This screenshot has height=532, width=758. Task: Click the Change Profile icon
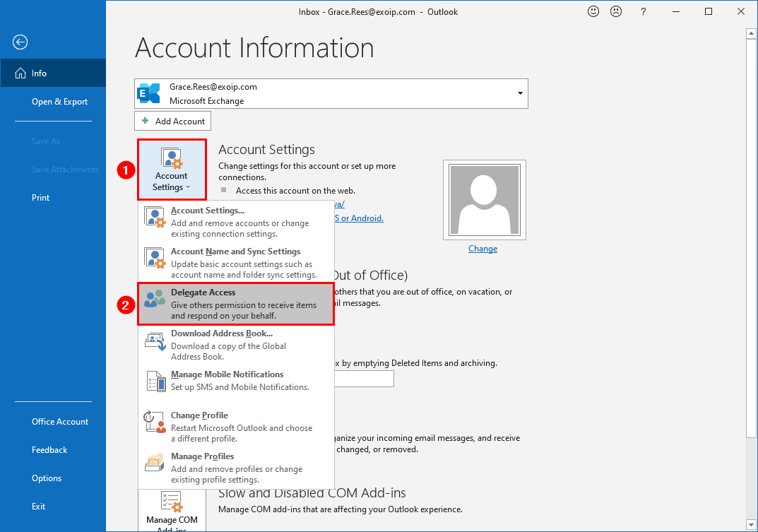(x=155, y=422)
